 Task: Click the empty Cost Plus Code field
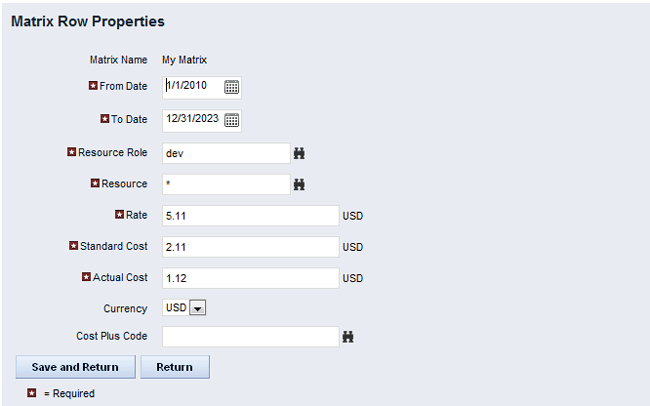pyautogui.click(x=250, y=337)
